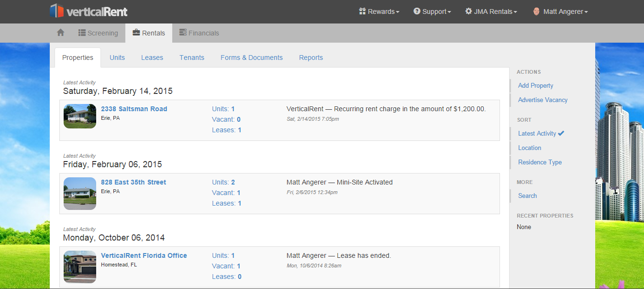Click the 828 East 35th Street photo

80,194
